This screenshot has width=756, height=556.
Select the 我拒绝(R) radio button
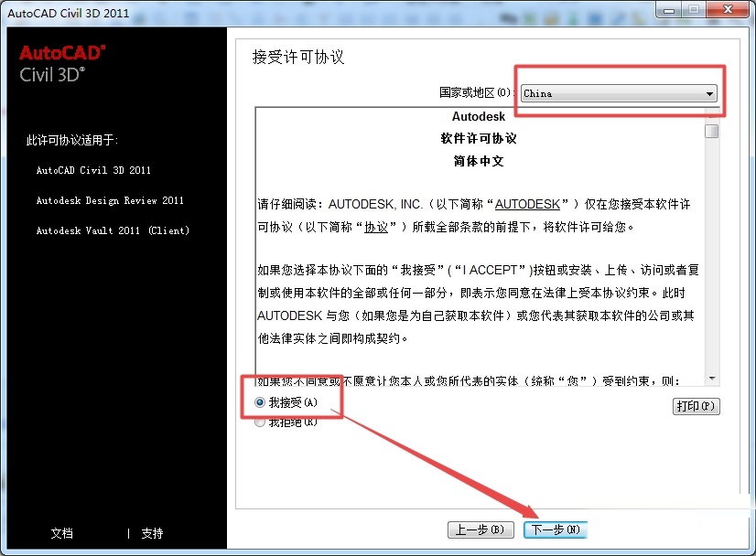click(260, 422)
